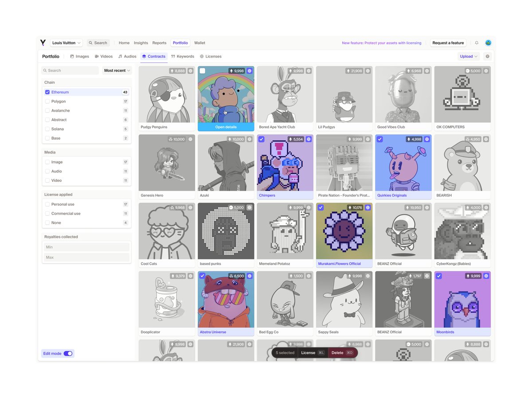The width and height of the screenshot is (532, 399).
Task: Click the globe icon on OK COMPUTERS card
Action: (486, 71)
